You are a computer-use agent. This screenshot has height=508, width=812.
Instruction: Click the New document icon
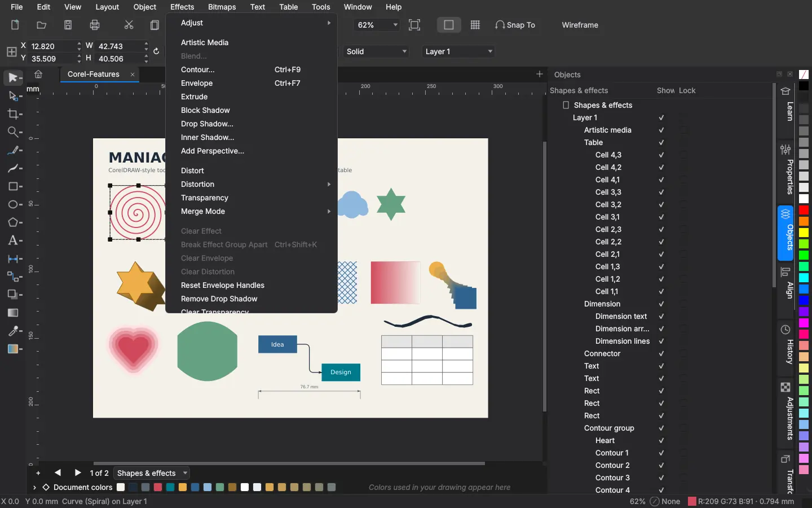pyautogui.click(x=15, y=25)
